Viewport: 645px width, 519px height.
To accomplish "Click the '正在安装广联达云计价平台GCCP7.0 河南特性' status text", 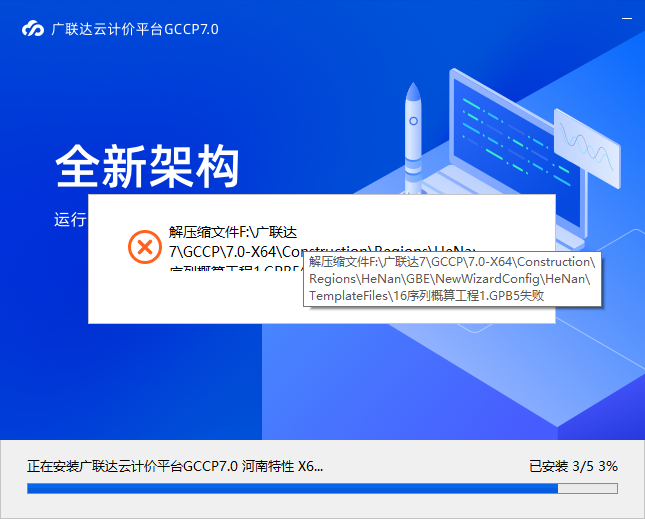I will click(175, 466).
